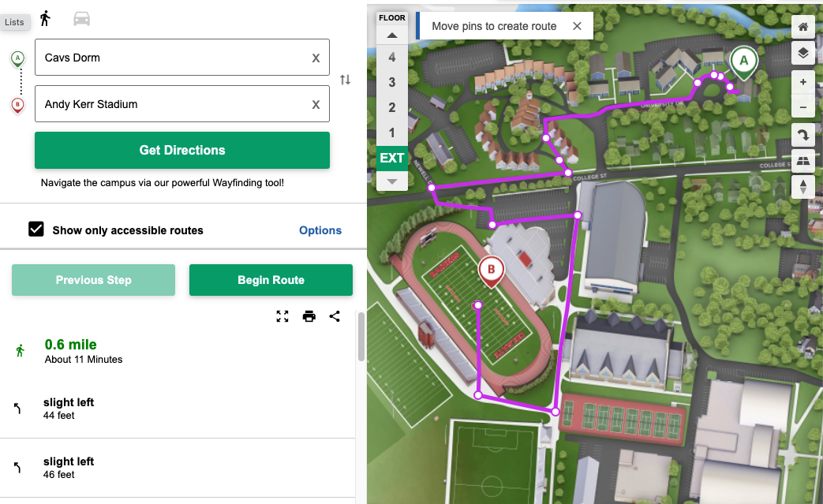The height and width of the screenshot is (504, 823).
Task: Select driving directions car icon
Action: [x=81, y=20]
